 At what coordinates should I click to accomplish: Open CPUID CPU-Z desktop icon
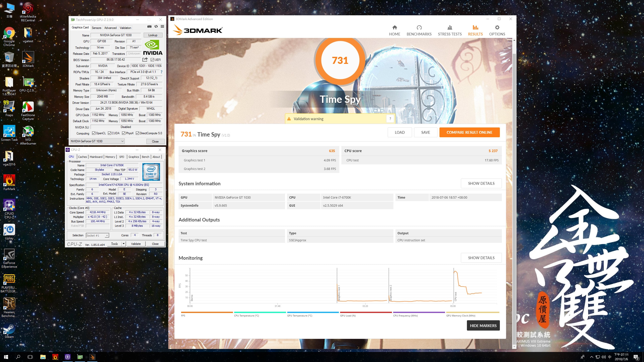[x=9, y=209]
